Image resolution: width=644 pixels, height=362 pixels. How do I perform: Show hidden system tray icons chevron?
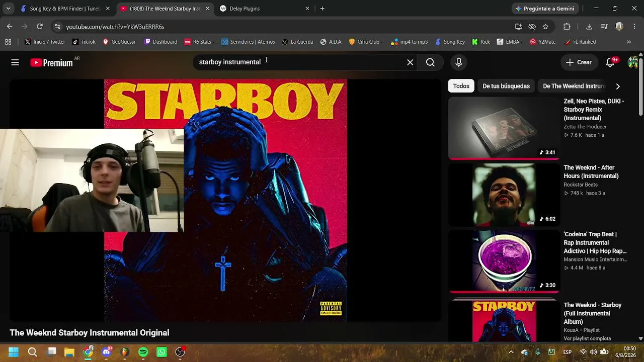coord(511,352)
